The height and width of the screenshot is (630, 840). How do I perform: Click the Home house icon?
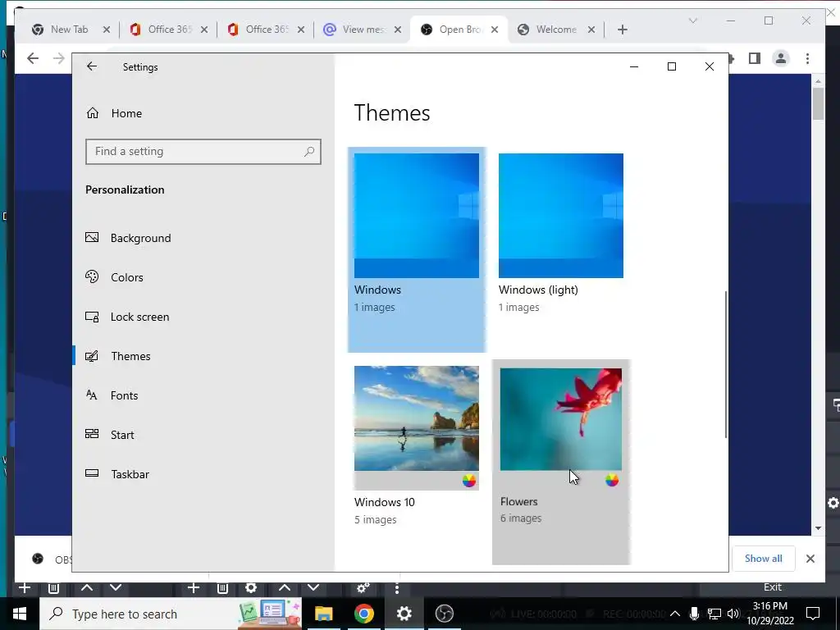93,112
